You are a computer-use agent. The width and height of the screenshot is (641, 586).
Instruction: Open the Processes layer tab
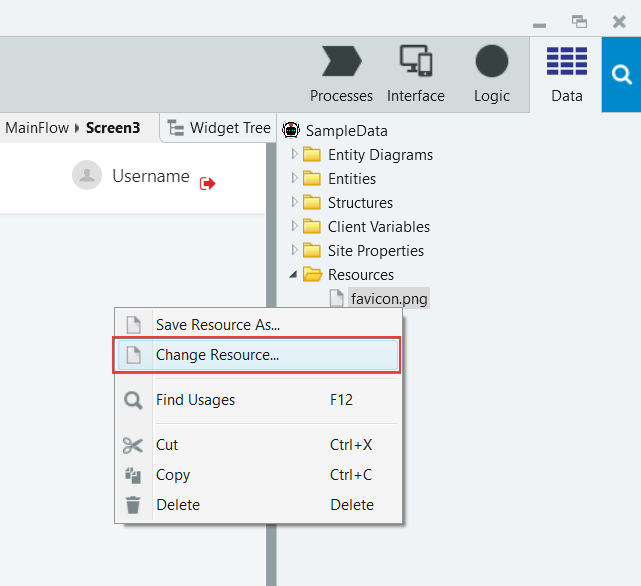[x=341, y=74]
